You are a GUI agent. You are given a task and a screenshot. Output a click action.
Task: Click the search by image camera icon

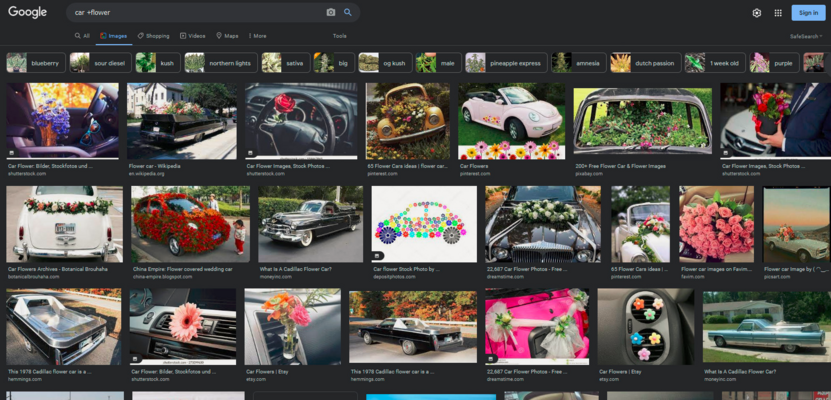click(331, 12)
